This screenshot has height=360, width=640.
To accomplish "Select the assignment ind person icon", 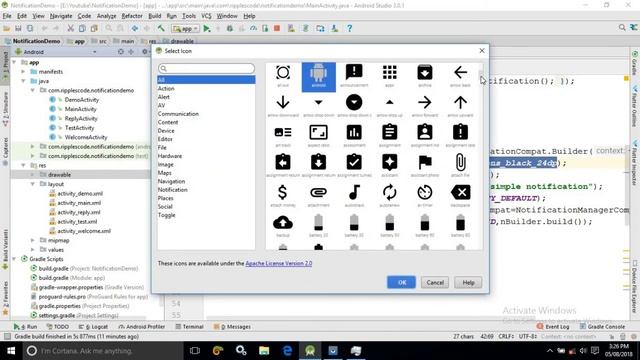I will 424,132.
